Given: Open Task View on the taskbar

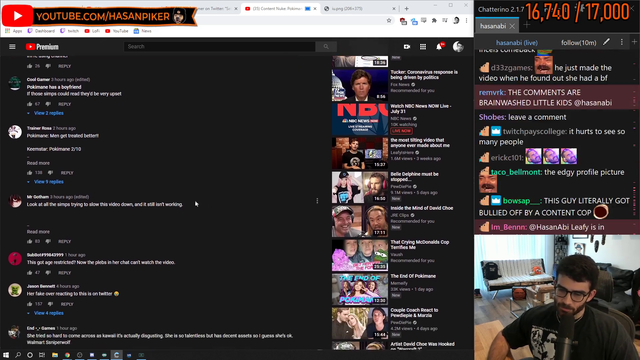Looking at the screenshot, I should [x=42, y=355].
